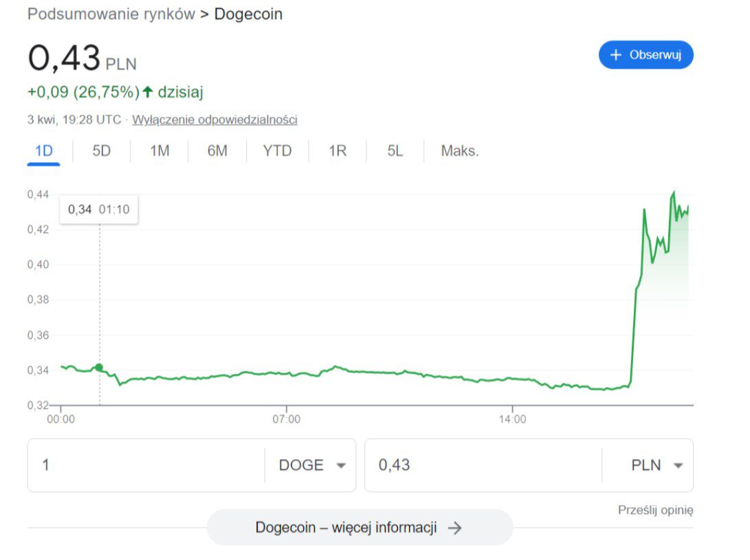This screenshot has width=750, height=560.
Task: Switch chart to YTD range
Action: coord(277,151)
